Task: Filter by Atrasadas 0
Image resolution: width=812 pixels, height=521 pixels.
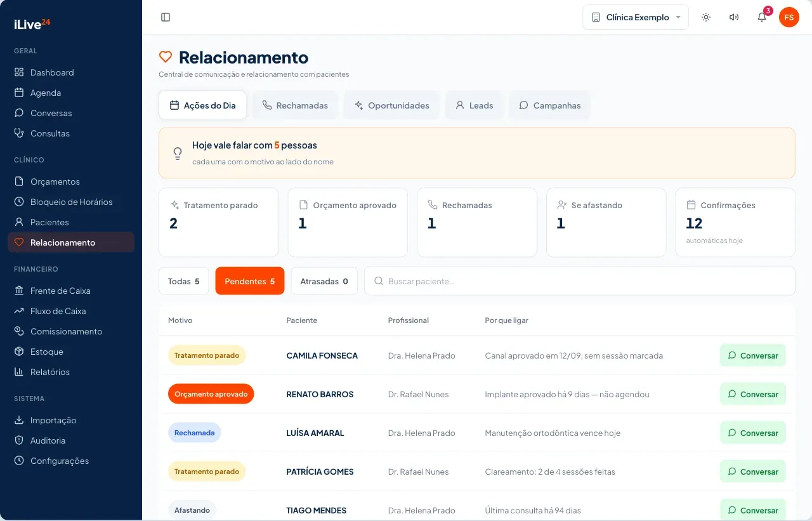Action: pos(324,281)
